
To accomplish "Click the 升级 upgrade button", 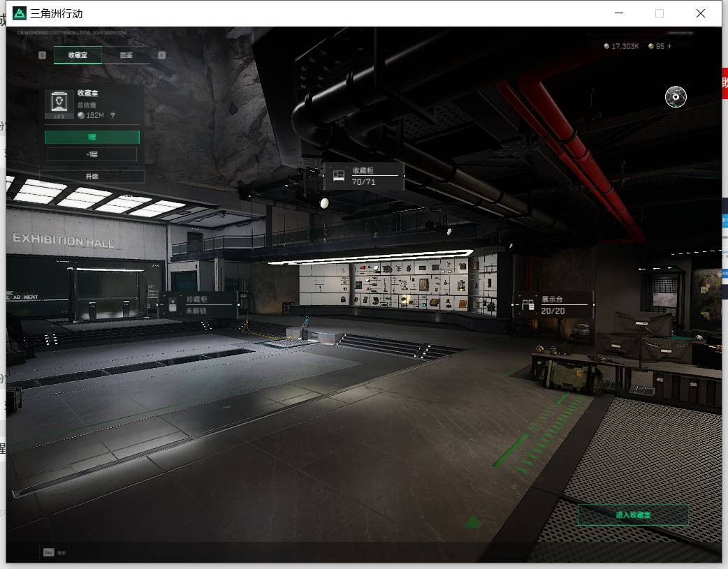I will point(92,177).
